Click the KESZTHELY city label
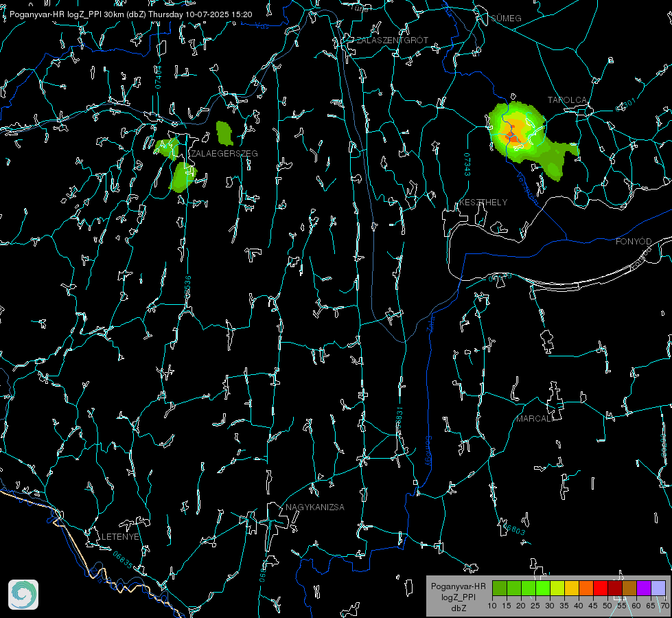 pos(483,202)
